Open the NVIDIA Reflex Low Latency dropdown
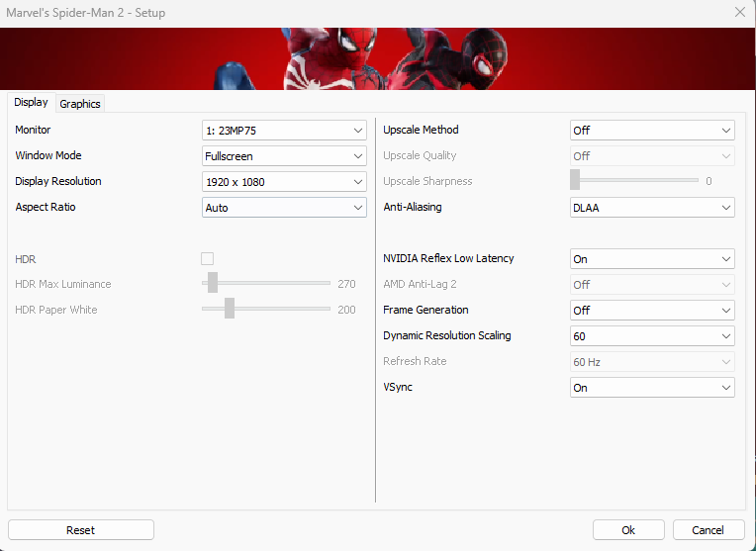The image size is (756, 551). (652, 259)
